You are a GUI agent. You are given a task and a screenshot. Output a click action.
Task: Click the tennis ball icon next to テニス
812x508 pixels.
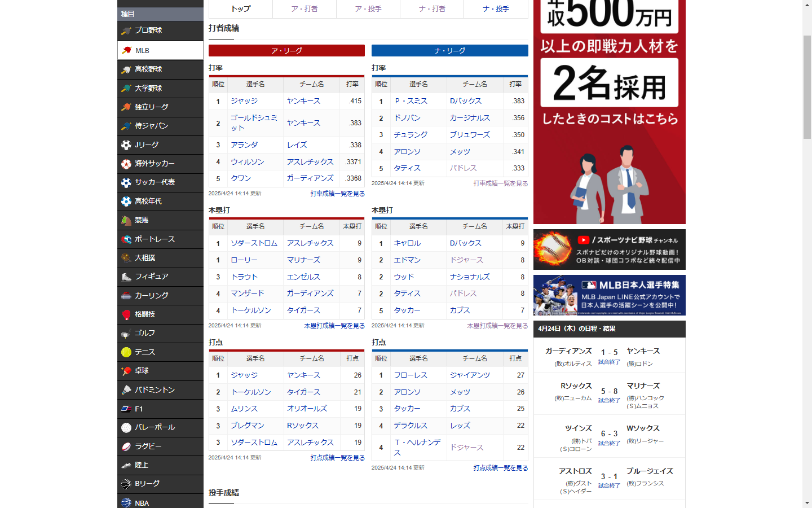(x=126, y=352)
